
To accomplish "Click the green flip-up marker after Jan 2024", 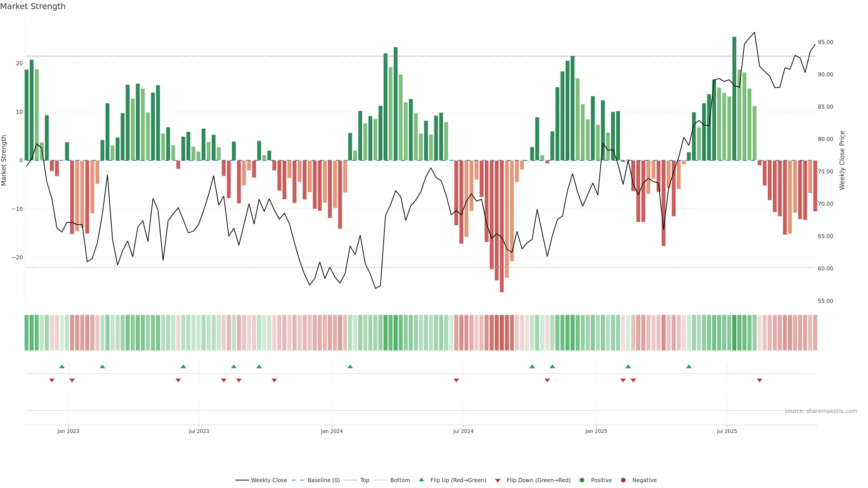I will (x=350, y=366).
